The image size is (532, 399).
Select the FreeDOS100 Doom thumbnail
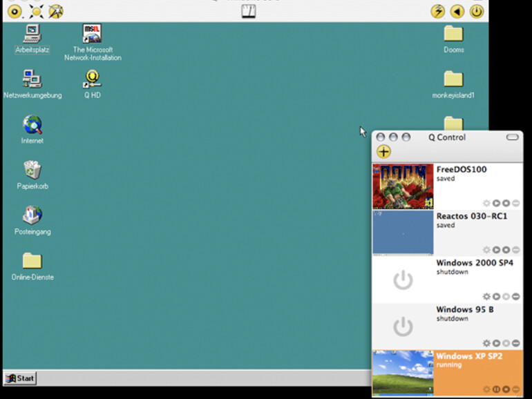point(403,186)
